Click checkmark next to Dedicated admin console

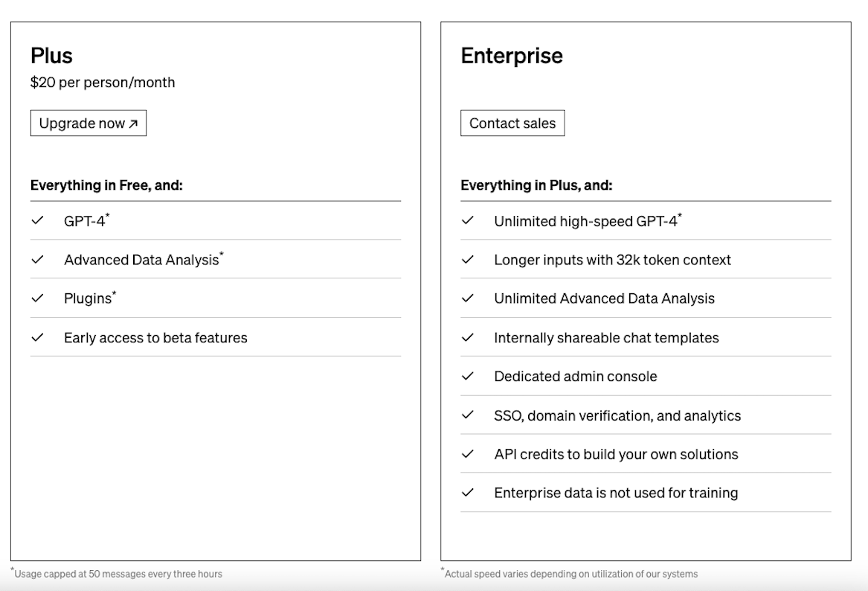pos(467,376)
